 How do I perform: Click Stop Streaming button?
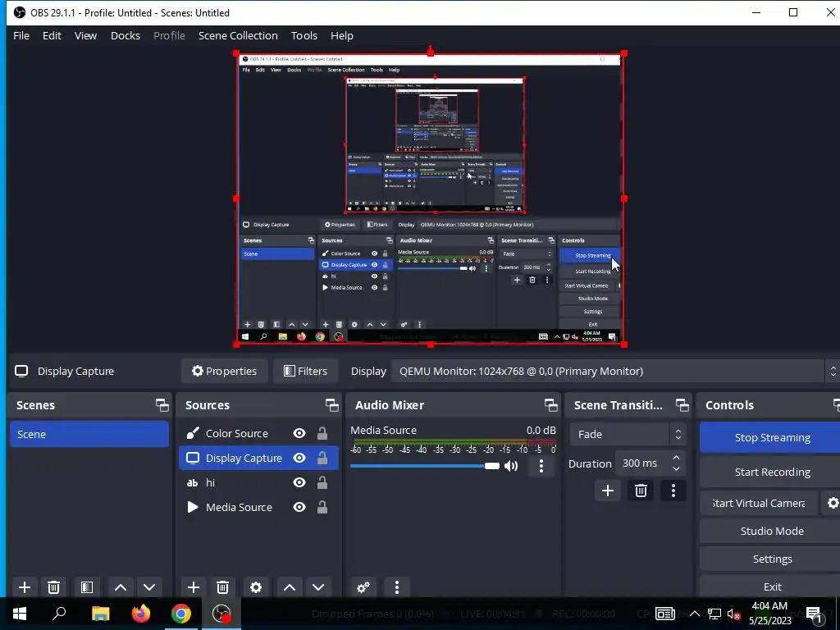tap(771, 438)
